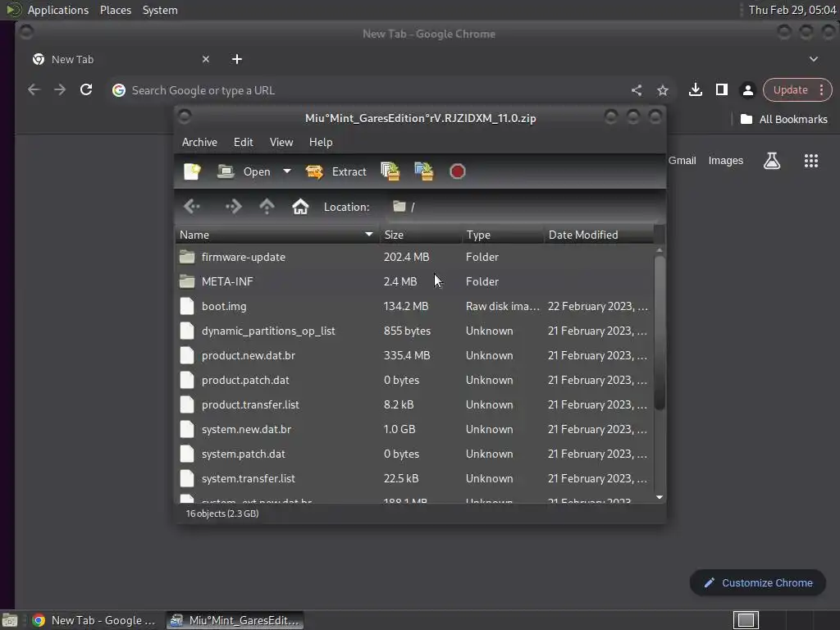Click the Chrome forward navigation arrow
The image size is (840, 630).
click(60, 90)
